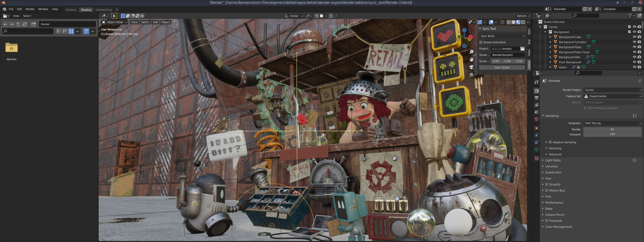Screen dimensions: 644x242
Task: Open the File menu
Action: [x=11, y=9]
